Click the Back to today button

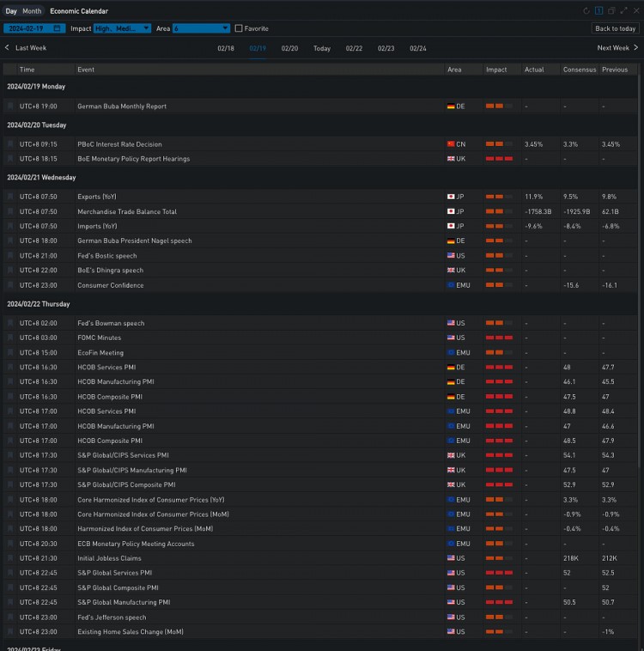coord(616,28)
